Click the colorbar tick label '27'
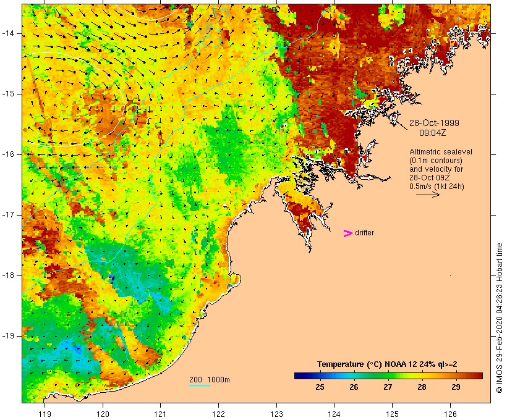This screenshot has height=420, width=507. pos(388,387)
